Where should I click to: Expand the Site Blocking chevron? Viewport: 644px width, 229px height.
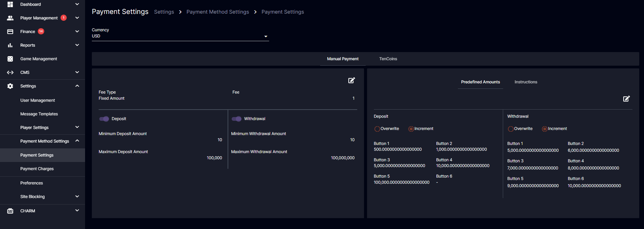tap(77, 197)
